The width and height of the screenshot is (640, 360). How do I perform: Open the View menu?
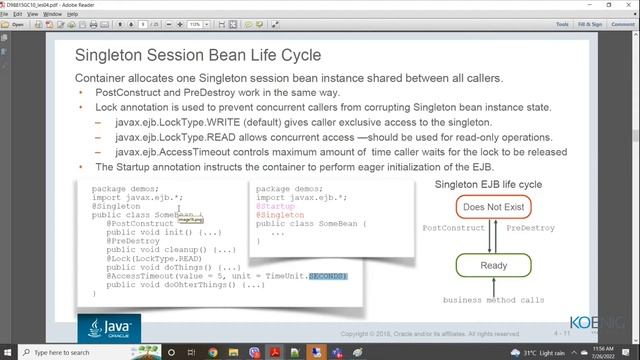click(x=33, y=14)
